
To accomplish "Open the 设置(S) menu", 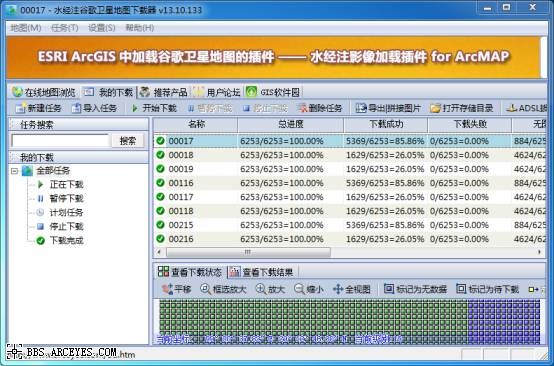I will pos(102,28).
